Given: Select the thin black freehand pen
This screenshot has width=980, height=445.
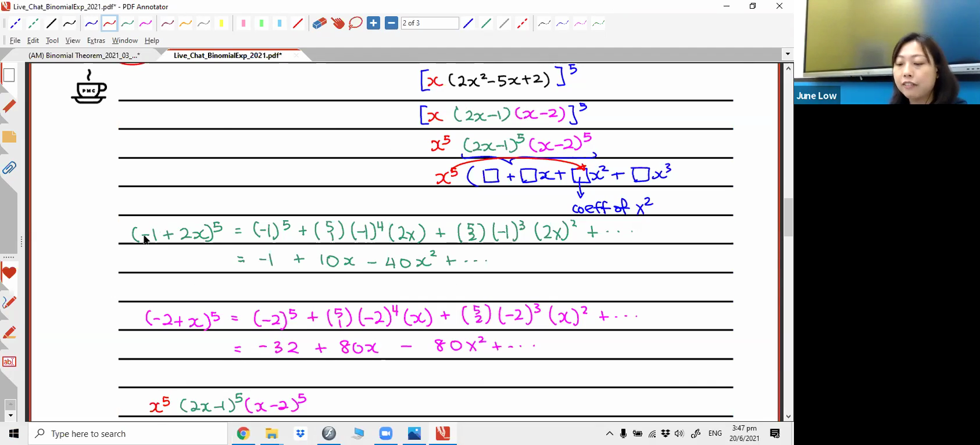Looking at the screenshot, I should pyautogui.click(x=544, y=24).
